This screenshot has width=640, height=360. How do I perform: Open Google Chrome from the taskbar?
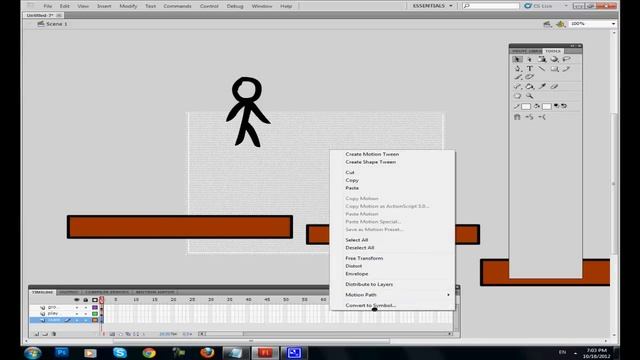click(149, 353)
